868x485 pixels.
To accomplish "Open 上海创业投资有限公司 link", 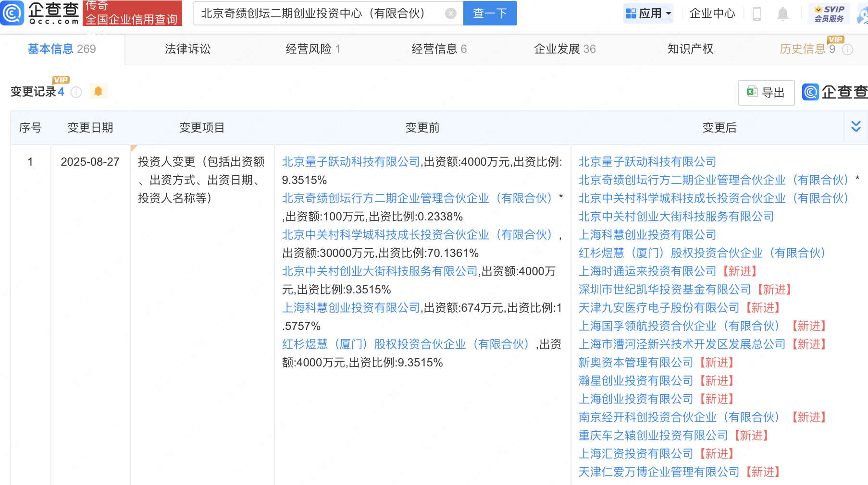I will coord(636,399).
